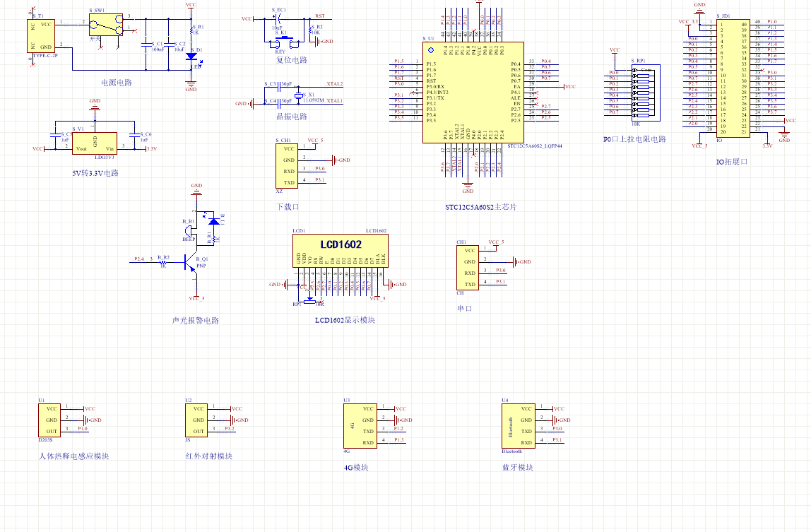Click the LCD1602显示模块 label

[345, 320]
